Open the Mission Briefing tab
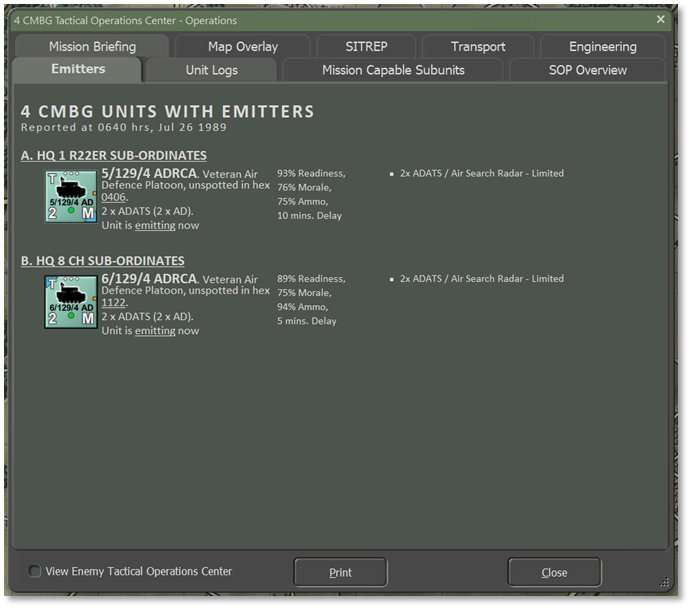Screen dimensions: 690x608 click(92, 47)
